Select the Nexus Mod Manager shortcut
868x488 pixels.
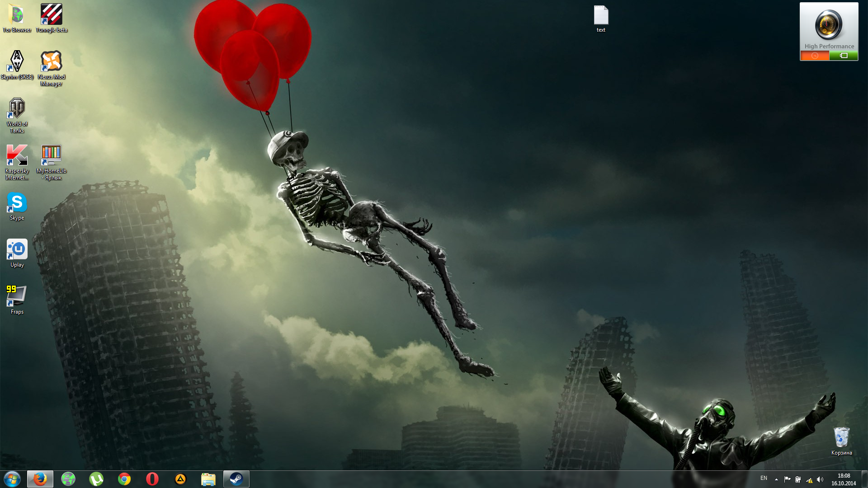(52, 68)
